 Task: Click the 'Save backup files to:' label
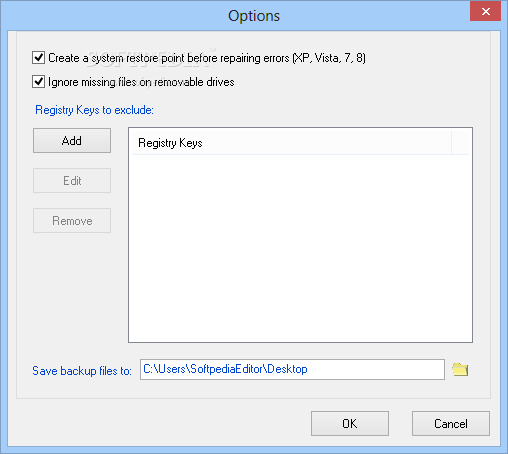[x=82, y=371]
